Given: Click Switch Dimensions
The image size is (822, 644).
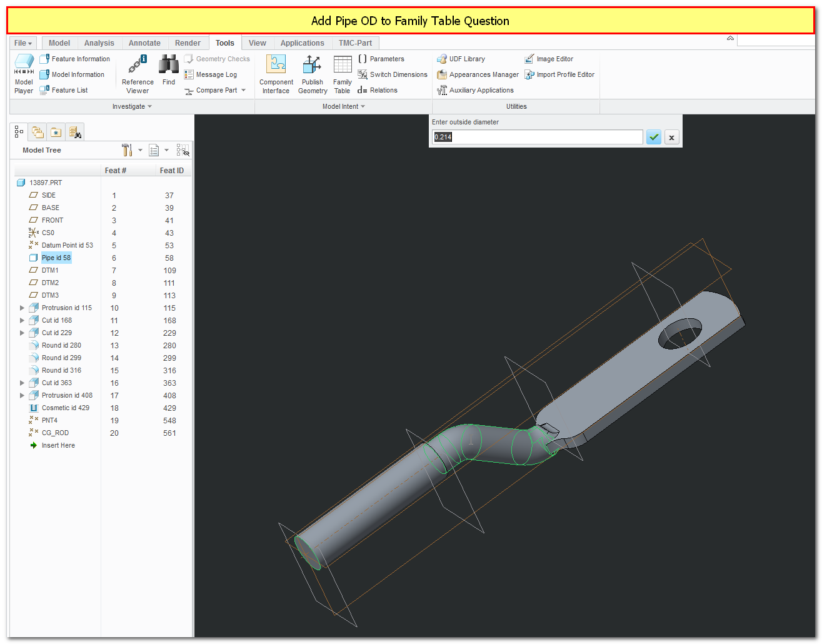Looking at the screenshot, I should coord(393,74).
